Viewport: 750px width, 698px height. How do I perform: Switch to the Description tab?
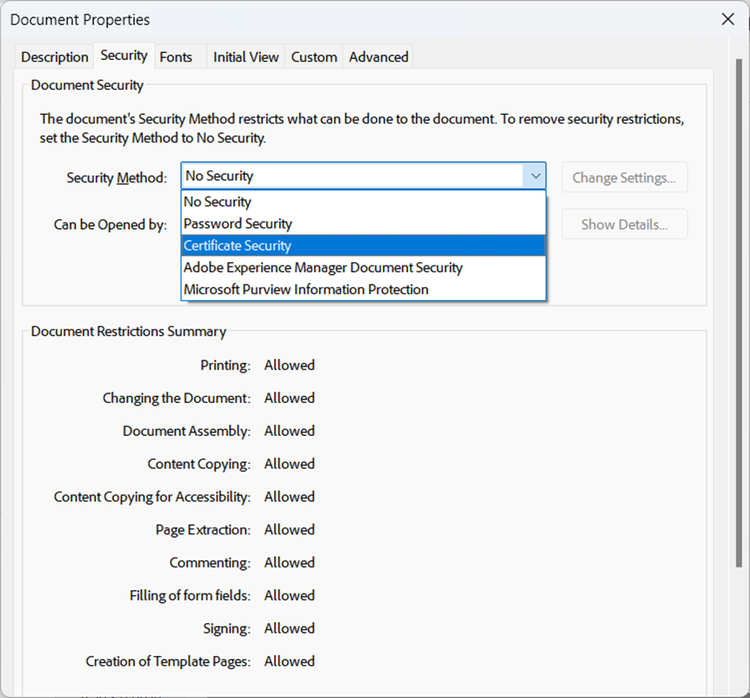tap(55, 57)
